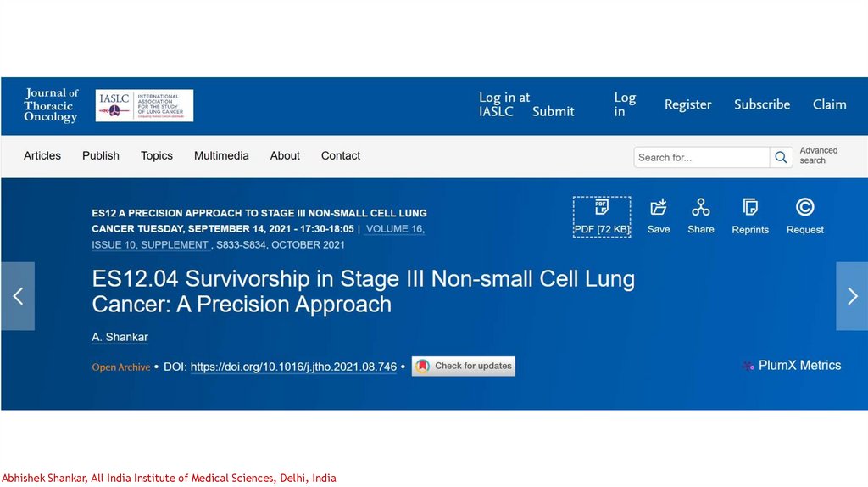Image resolution: width=868 pixels, height=487 pixels.
Task: Click the Journal of Thoracic Oncology logo
Action: pos(51,105)
